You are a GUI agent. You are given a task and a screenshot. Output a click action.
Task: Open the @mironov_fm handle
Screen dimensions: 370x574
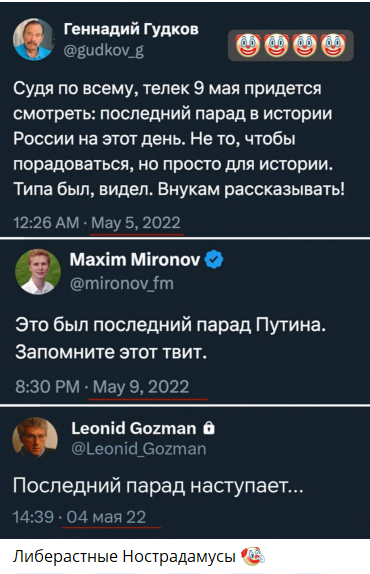(x=122, y=283)
